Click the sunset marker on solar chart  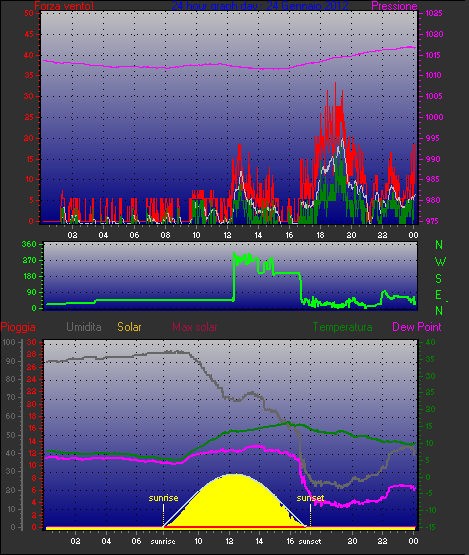coord(310,498)
